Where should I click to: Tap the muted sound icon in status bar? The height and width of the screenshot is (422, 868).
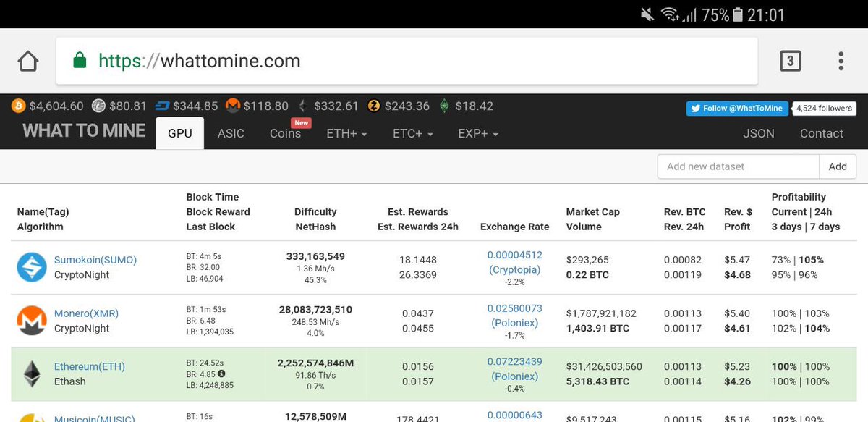[648, 14]
